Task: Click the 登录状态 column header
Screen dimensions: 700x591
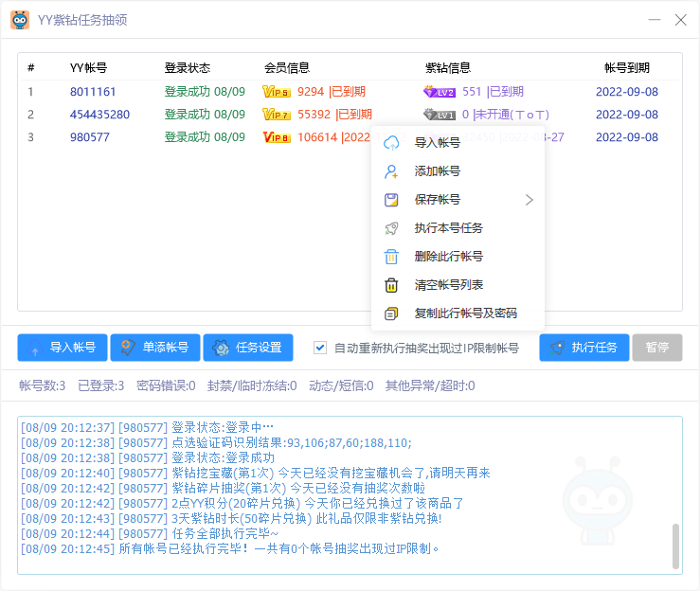Action: click(188, 68)
